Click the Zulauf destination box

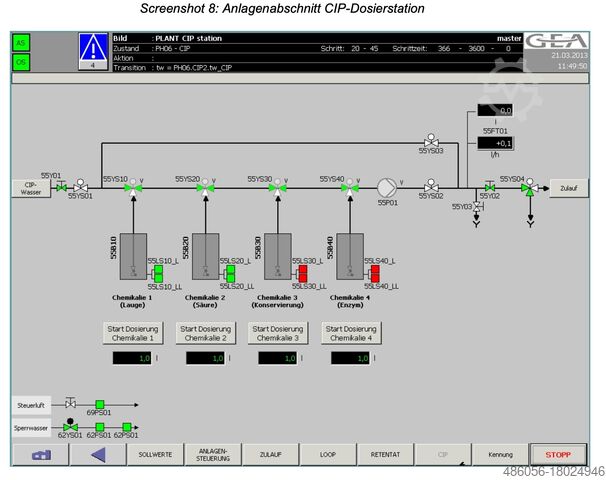coord(569,187)
